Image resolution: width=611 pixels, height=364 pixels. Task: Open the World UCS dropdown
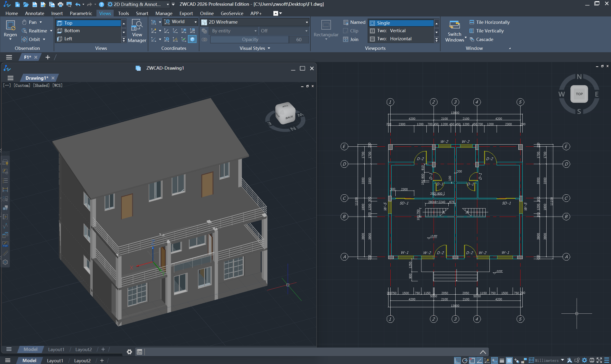coord(195,22)
